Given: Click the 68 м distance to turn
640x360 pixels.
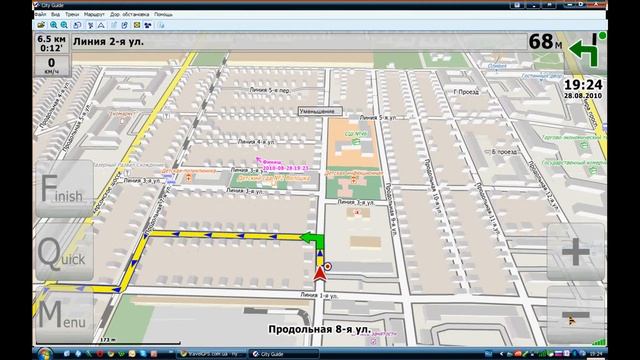Looking at the screenshot, I should click(x=545, y=42).
